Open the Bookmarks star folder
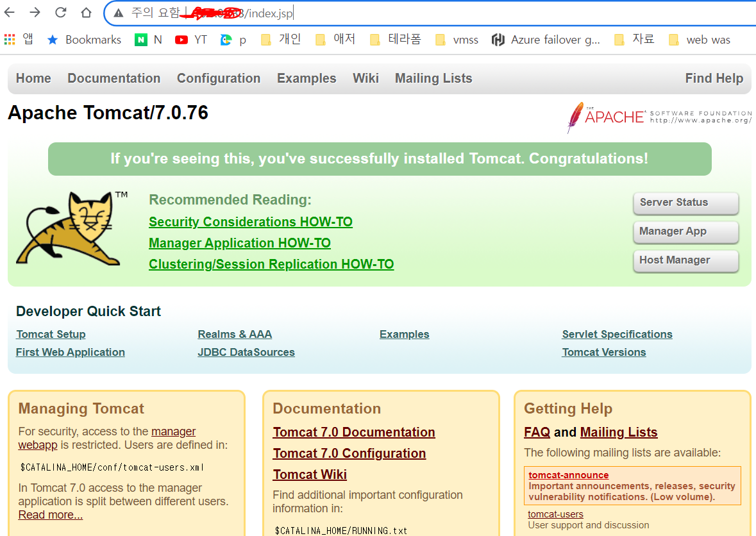 (x=85, y=40)
